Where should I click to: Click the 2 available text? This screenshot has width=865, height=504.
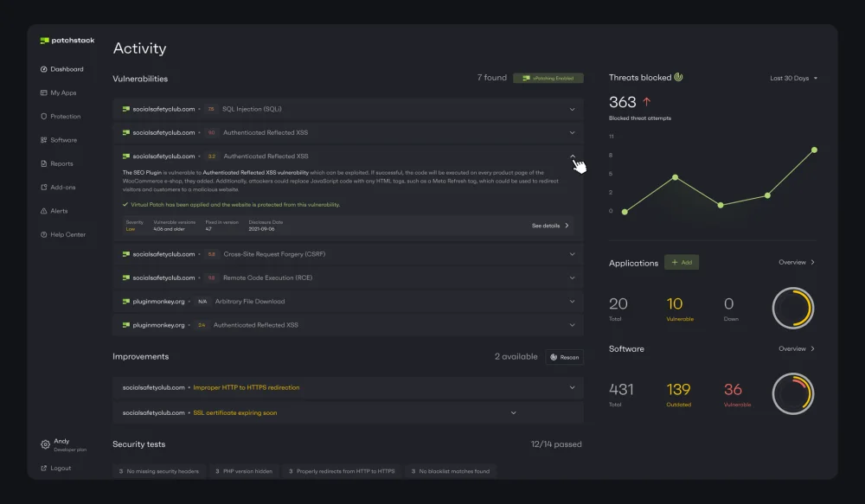(516, 357)
